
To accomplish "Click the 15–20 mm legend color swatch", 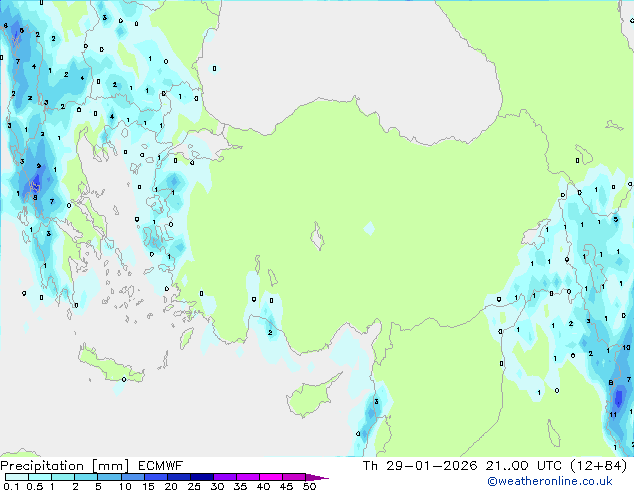I will [156, 477].
